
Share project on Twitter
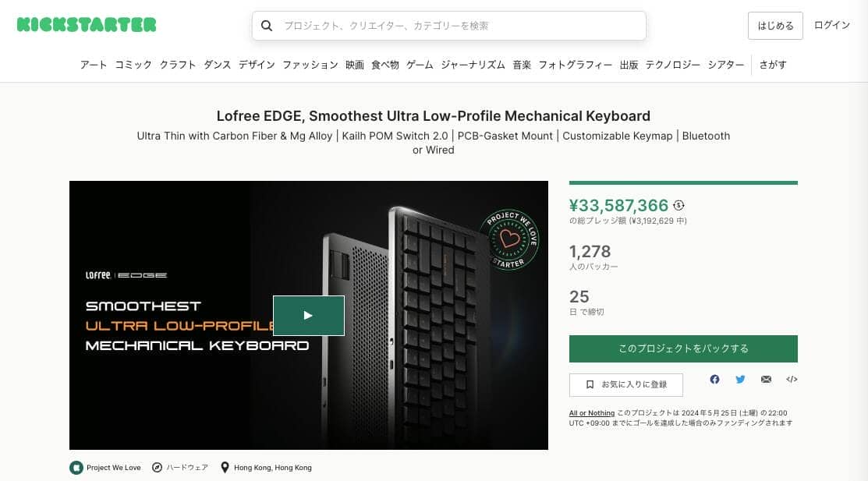pyautogui.click(x=740, y=379)
